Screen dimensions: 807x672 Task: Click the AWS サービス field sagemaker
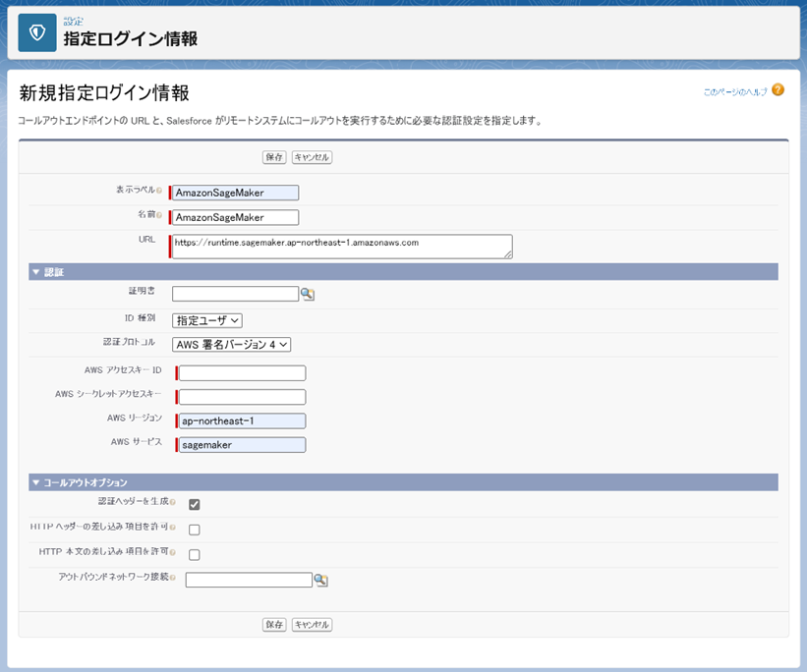point(243,445)
